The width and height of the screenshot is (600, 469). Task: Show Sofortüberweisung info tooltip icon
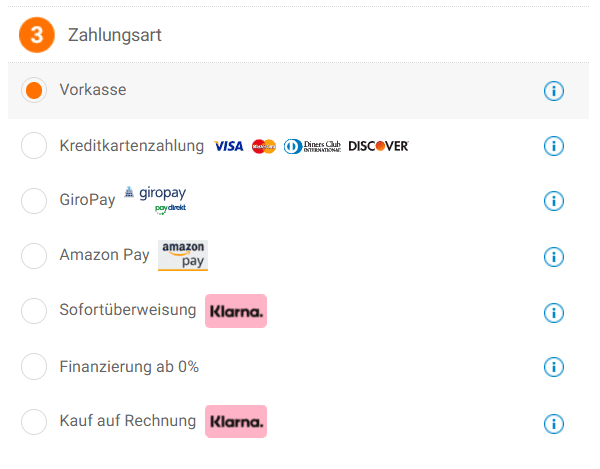pyautogui.click(x=554, y=312)
